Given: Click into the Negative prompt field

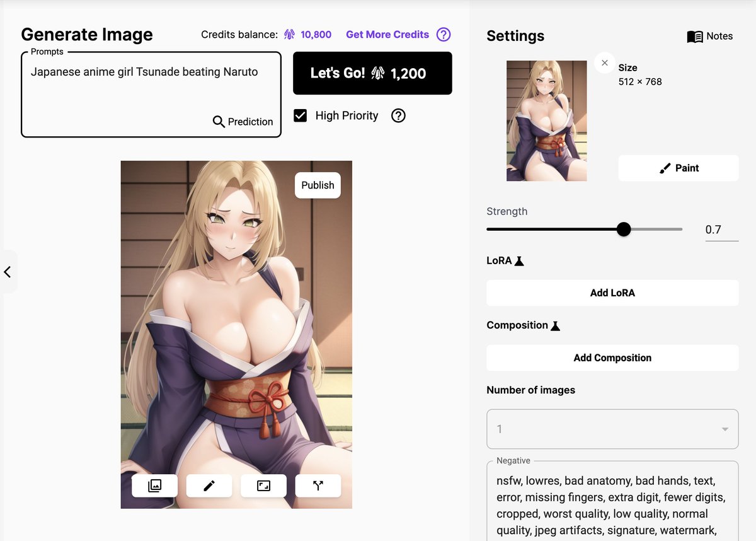Looking at the screenshot, I should pos(612,501).
